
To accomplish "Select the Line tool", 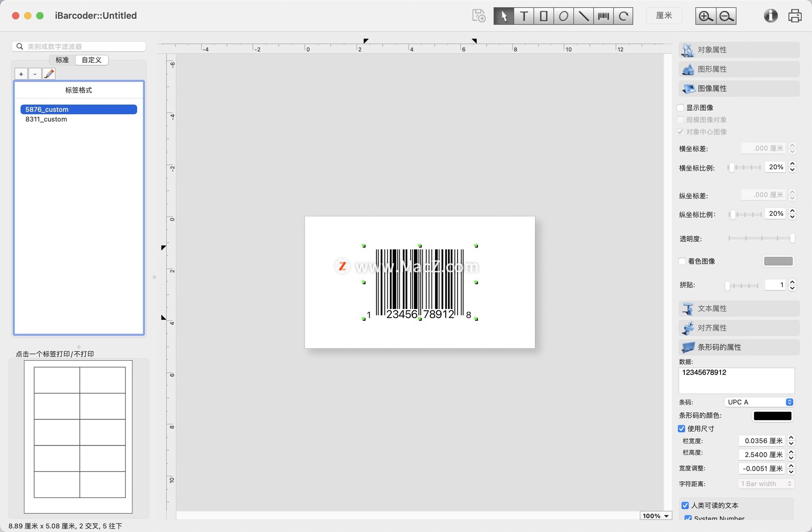I will pyautogui.click(x=583, y=16).
